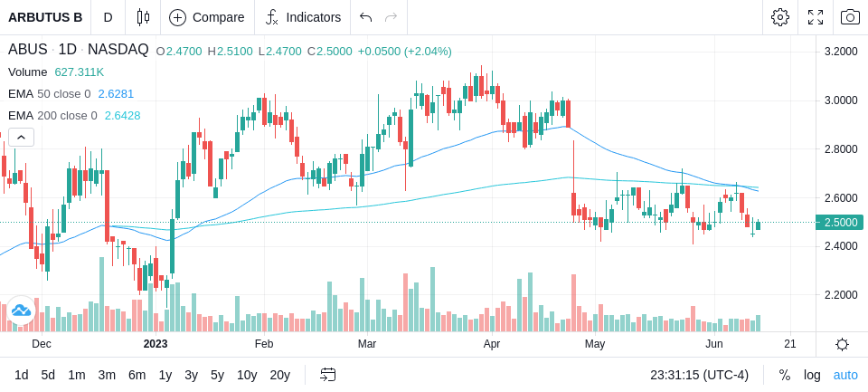The image size is (868, 392).
Task: Select the EMA 50 close legend
Action: (49, 94)
